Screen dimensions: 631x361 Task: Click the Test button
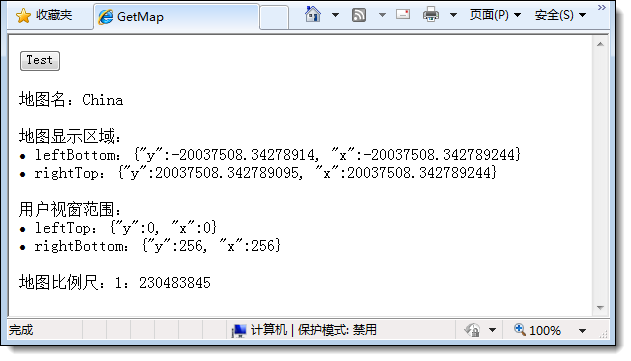[x=40, y=61]
